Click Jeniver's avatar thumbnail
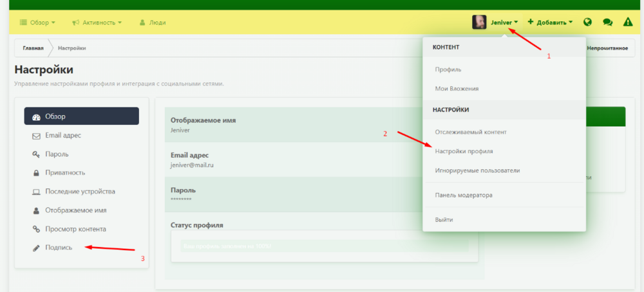Screen dimensions: 644x292 tap(479, 22)
